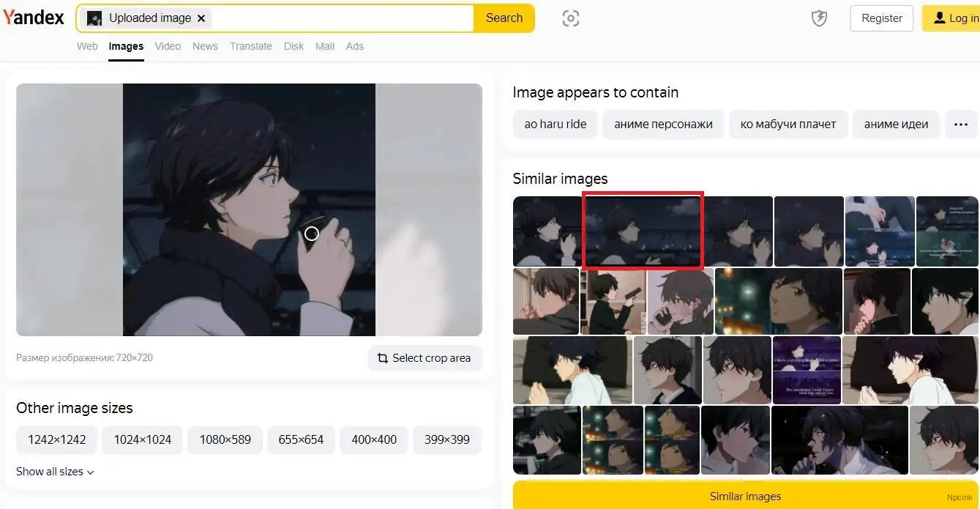The height and width of the screenshot is (509, 980).
Task: Open the purple thumbnail with quote text
Action: 807,370
